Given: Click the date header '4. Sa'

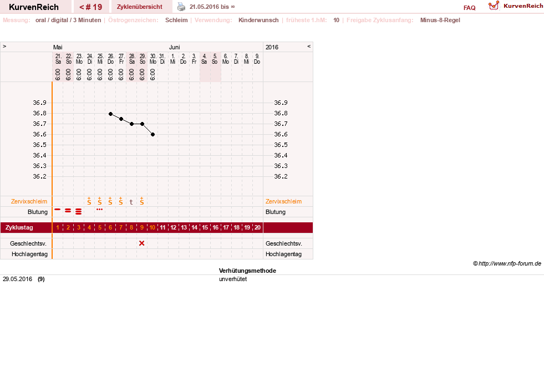Looking at the screenshot, I should pyautogui.click(x=205, y=59).
